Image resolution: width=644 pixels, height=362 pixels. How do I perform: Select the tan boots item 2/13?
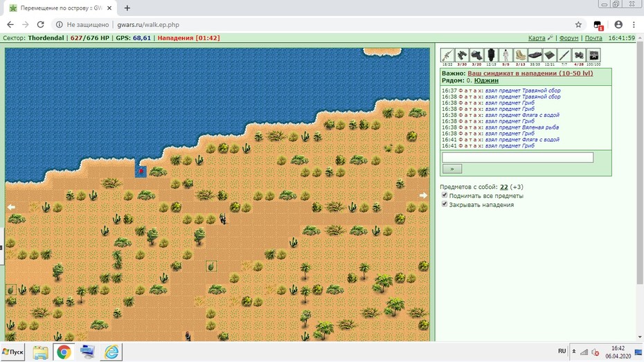point(520,55)
